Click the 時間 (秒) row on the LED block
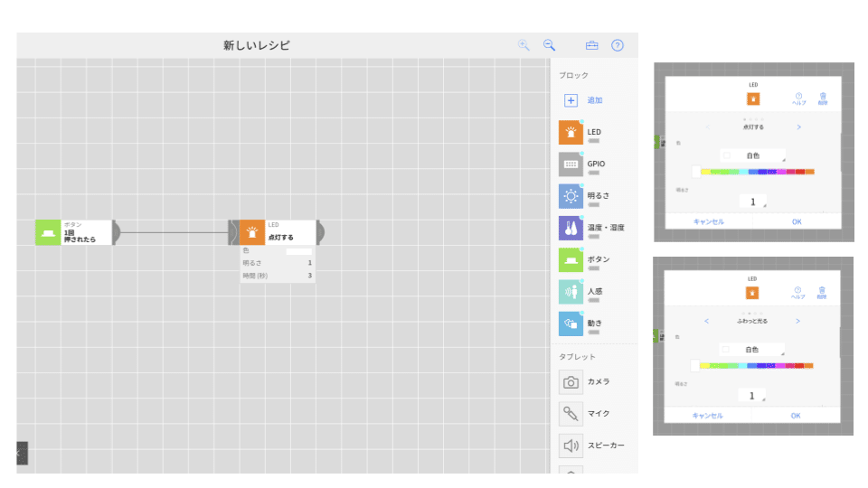Screen dimensions: 868x488 (278, 276)
